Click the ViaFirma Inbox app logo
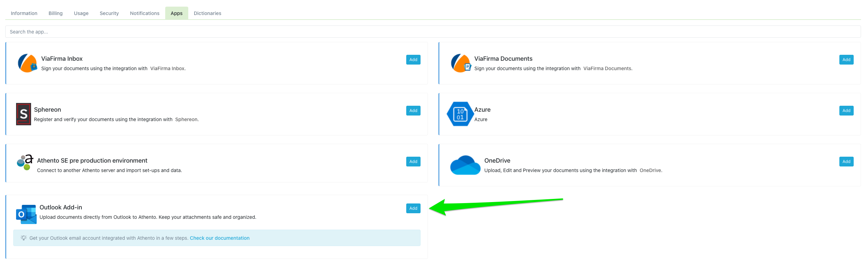This screenshot has height=275, width=868. (27, 63)
